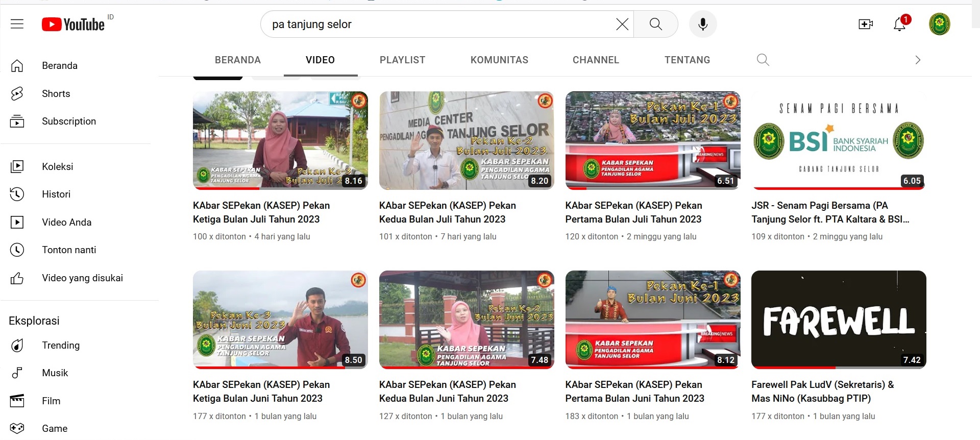Click the 8.16 duration badge
Viewport: 980px width, 440px height.
coord(353,181)
